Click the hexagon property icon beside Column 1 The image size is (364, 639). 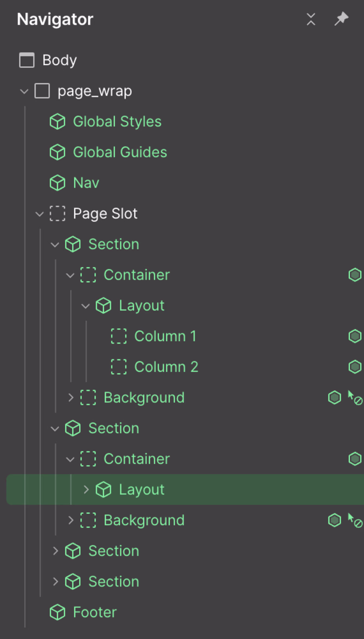355,336
